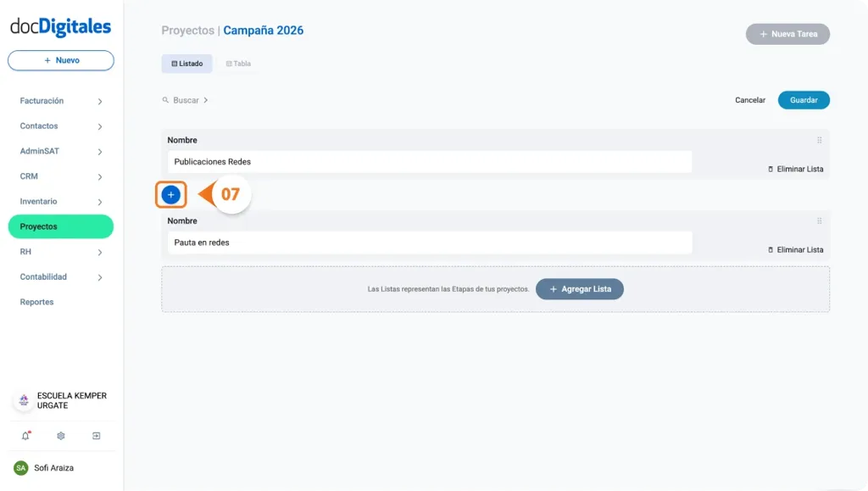Switch to the Listado view
The image size is (868, 491).
(186, 63)
